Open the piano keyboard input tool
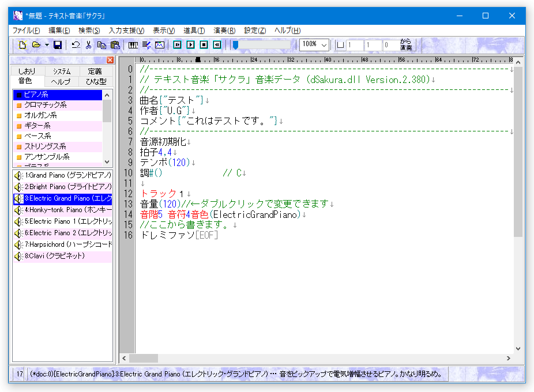The image size is (534, 392). click(x=133, y=45)
